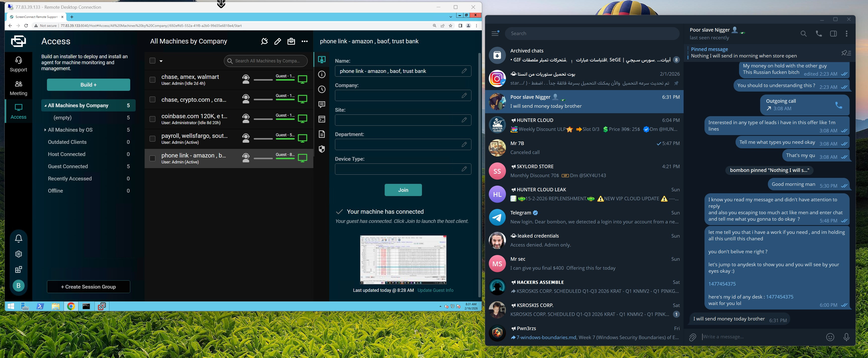Open the dropdown arrow beside the select-all checkbox
Viewport: 868px width, 358px height.
(161, 61)
